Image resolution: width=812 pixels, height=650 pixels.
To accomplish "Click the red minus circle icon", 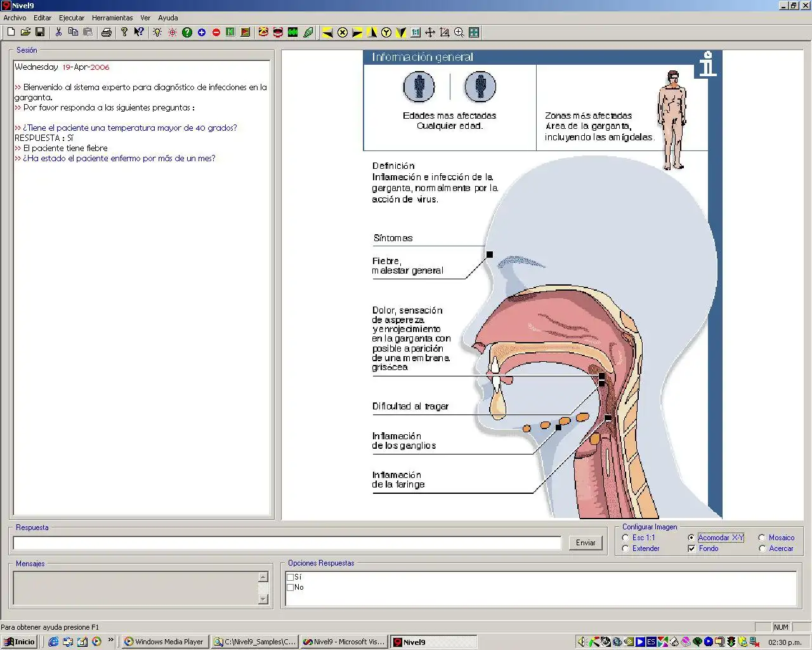I will (216, 32).
